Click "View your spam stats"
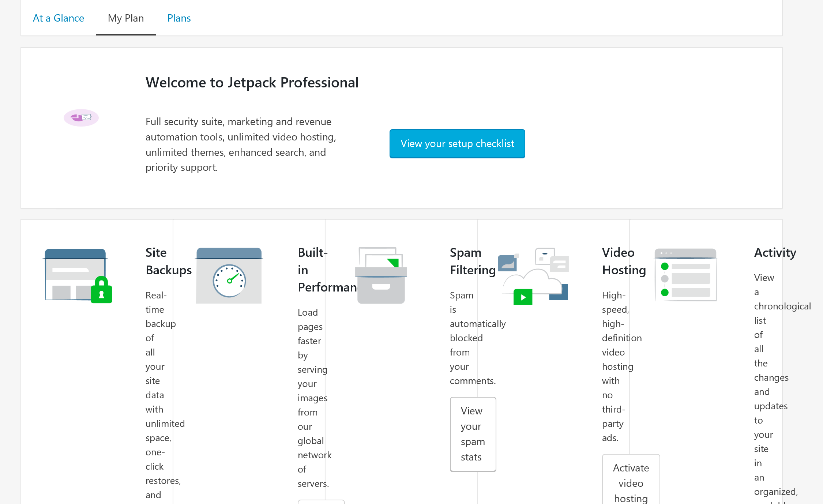Image resolution: width=823 pixels, height=504 pixels. (473, 434)
